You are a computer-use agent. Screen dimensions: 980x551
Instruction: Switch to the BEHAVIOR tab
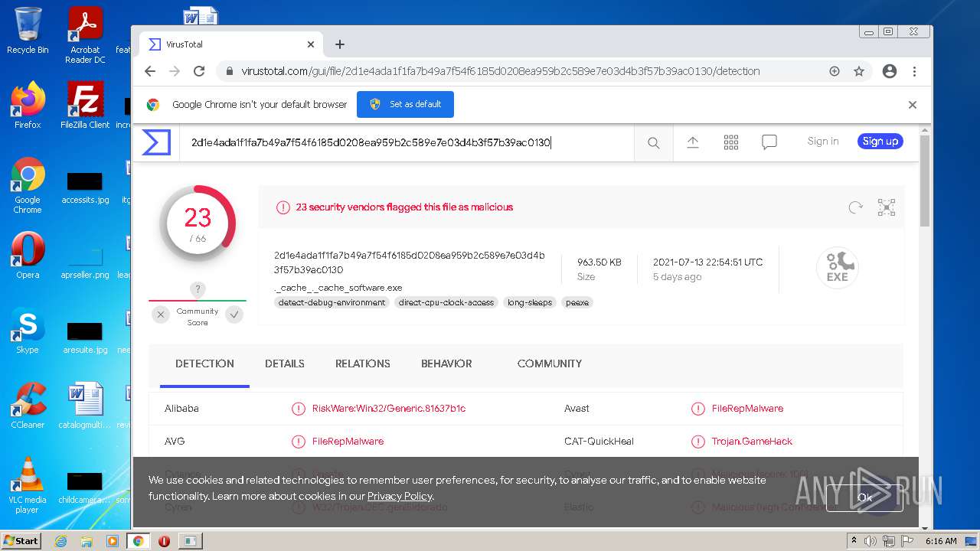pos(446,364)
